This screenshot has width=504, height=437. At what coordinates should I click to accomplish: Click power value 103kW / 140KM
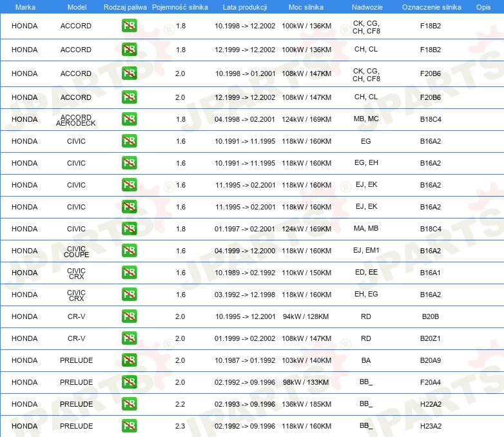click(306, 360)
